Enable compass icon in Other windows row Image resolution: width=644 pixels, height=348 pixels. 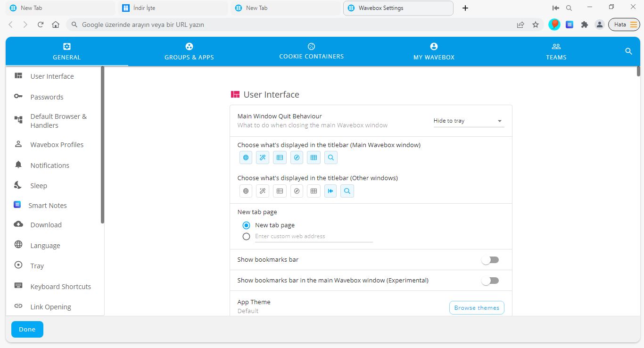click(x=297, y=191)
